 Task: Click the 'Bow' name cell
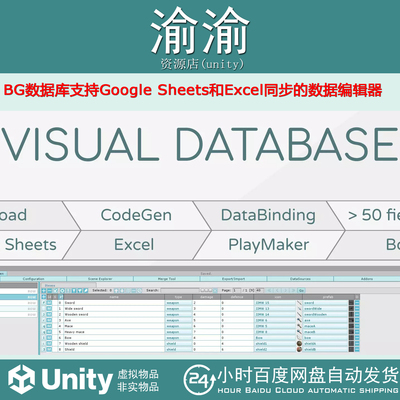pyautogui.click(x=114, y=338)
